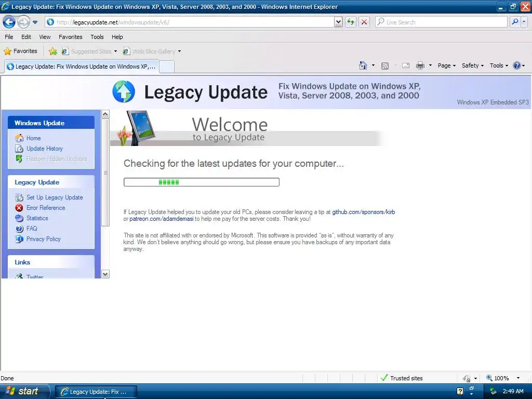Image resolution: width=532 pixels, height=399 pixels.
Task: Click the Statistics globe icon
Action: point(19,218)
